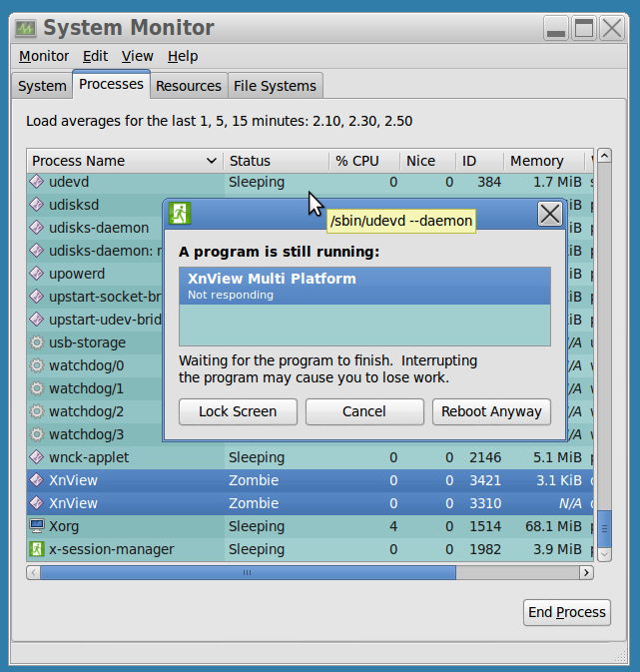Click the udisksd process icon
Screen dimensions: 640x672
pos(36,205)
